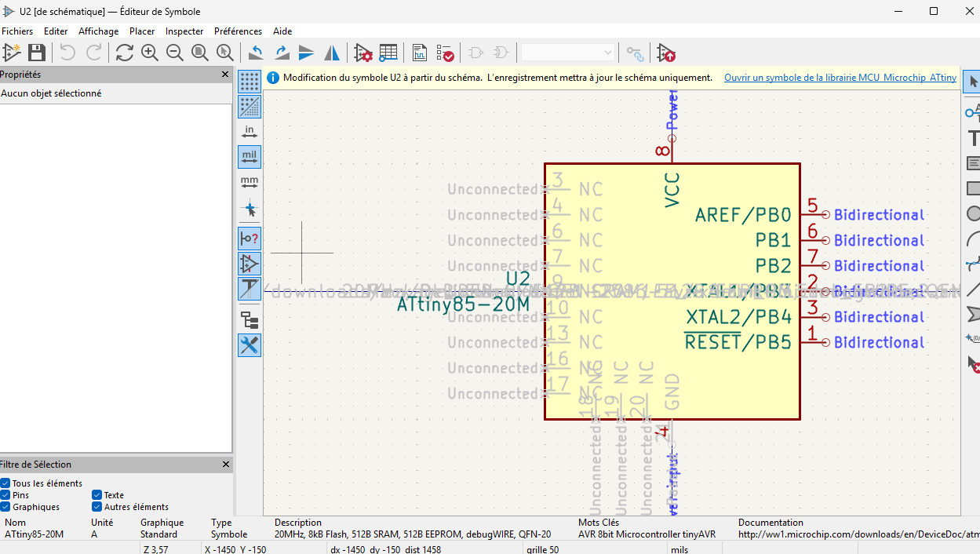980x554 pixels.
Task: Close the Filtre de Sélection panel
Action: coord(225,465)
